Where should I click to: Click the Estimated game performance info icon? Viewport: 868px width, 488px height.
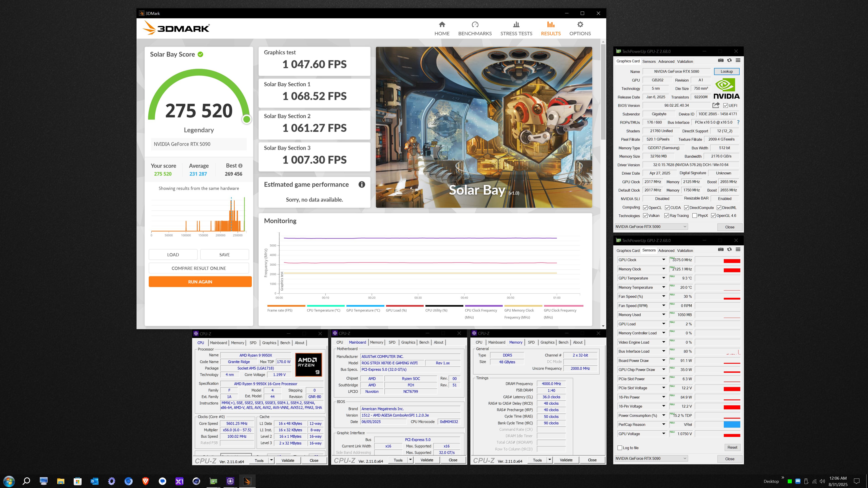(362, 185)
